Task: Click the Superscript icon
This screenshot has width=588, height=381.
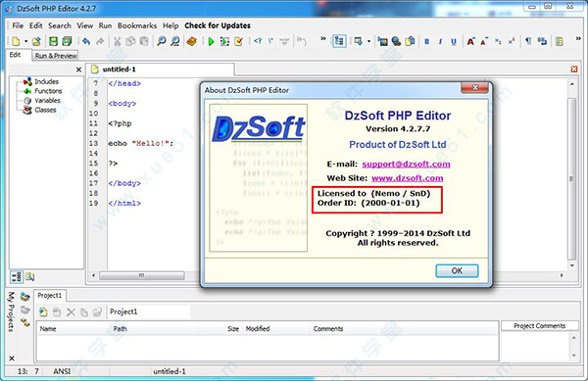Action: 512,41
